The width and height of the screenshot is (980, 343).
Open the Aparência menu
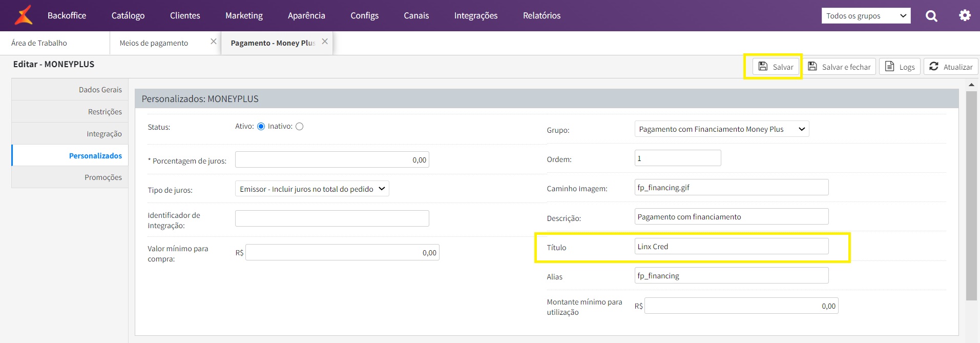click(306, 15)
